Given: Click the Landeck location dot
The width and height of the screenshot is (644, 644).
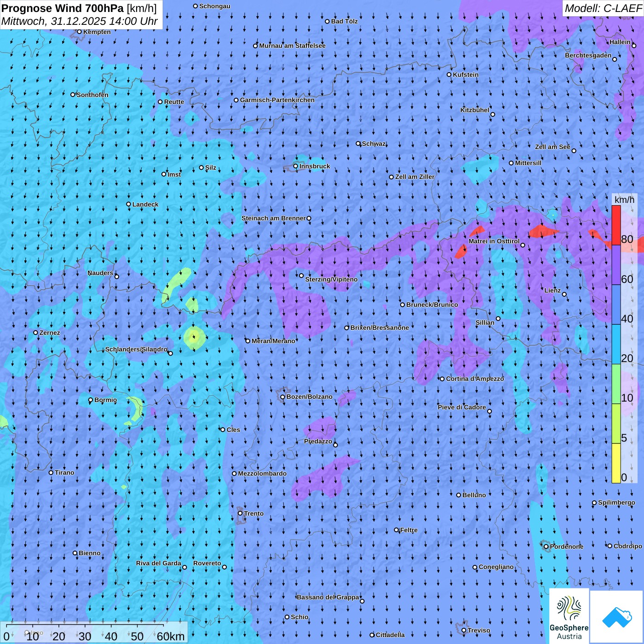Looking at the screenshot, I should (129, 204).
